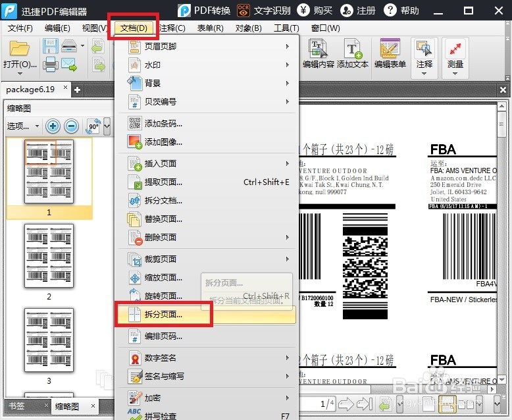512x420 pixels.
Task: Open the 窗口(W) menu
Action: tap(325, 28)
